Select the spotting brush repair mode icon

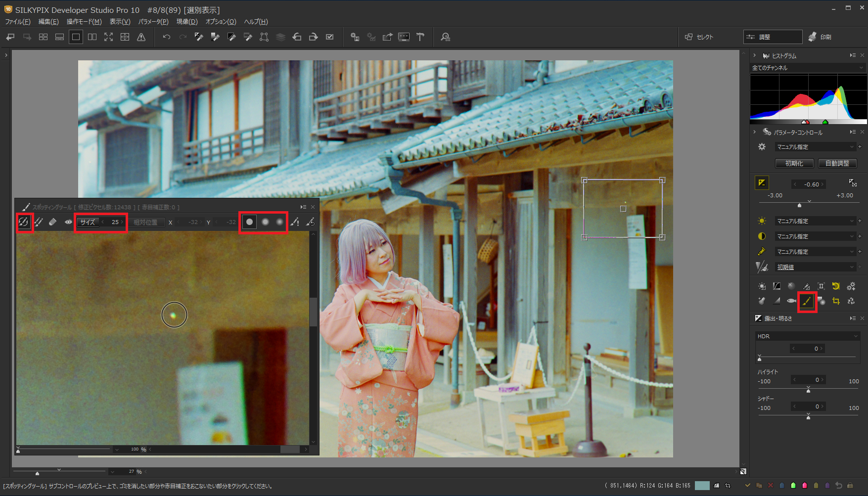pyautogui.click(x=23, y=222)
